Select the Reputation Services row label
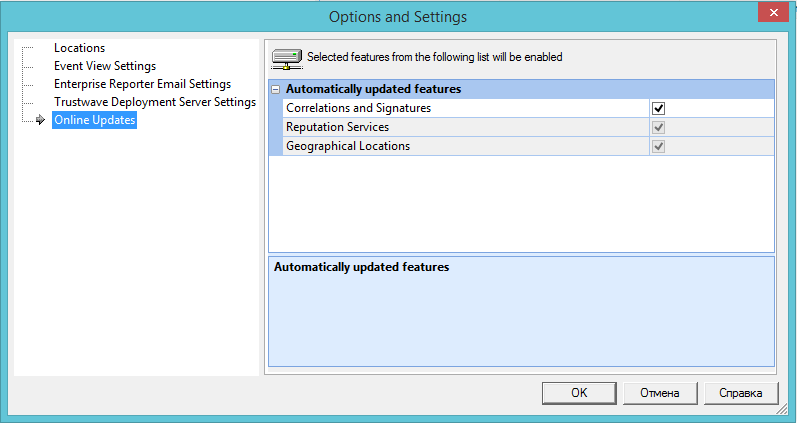Screen dimensions: 797x423 tap(337, 127)
